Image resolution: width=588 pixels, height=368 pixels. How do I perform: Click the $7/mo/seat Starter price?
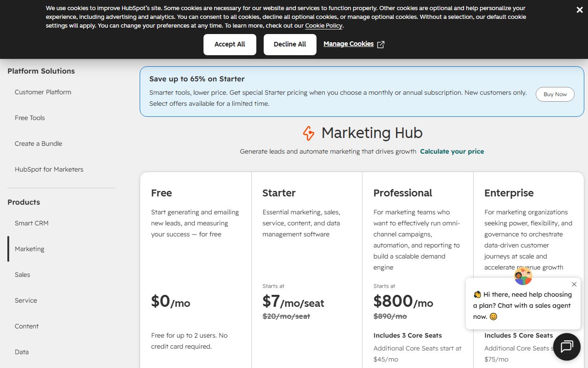click(293, 301)
